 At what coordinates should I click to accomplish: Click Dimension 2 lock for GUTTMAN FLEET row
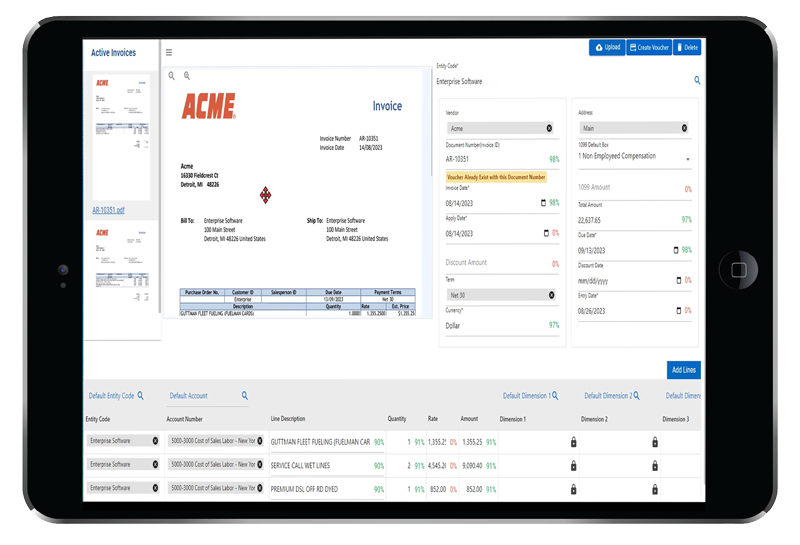pos(655,442)
